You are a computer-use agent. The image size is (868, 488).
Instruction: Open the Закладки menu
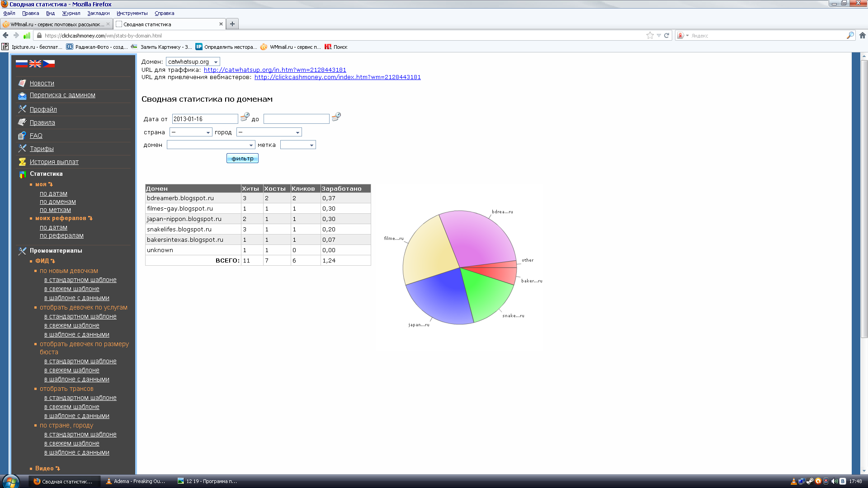pos(98,13)
